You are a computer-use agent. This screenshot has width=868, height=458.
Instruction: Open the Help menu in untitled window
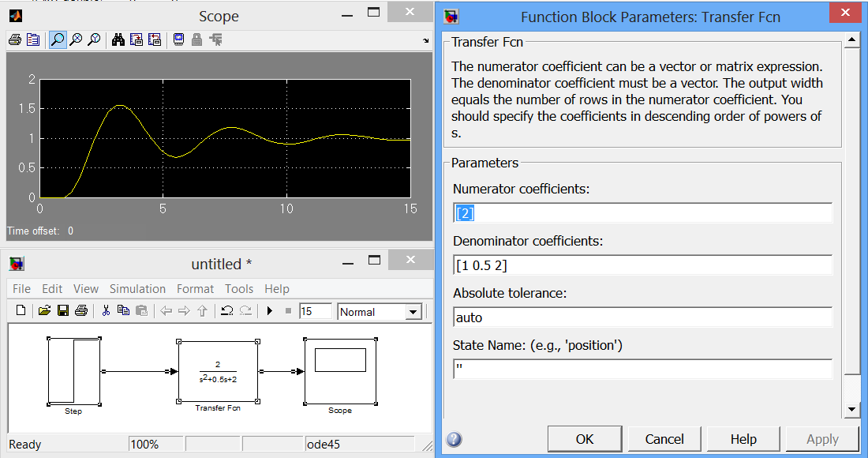coord(277,288)
